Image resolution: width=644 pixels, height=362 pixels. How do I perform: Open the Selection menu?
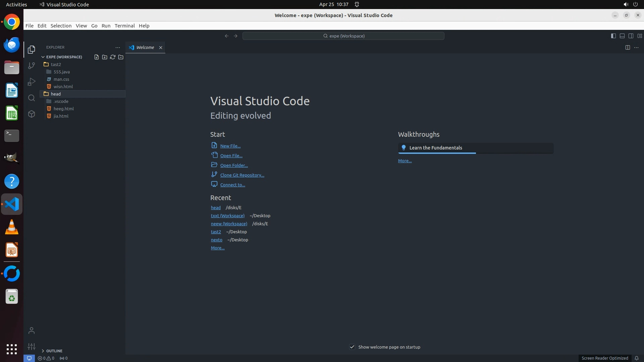61,26
